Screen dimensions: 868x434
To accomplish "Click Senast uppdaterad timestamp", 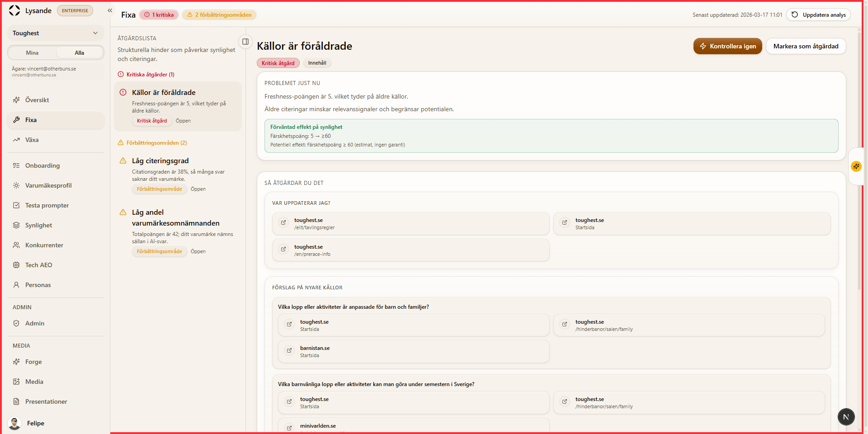I will point(737,15).
